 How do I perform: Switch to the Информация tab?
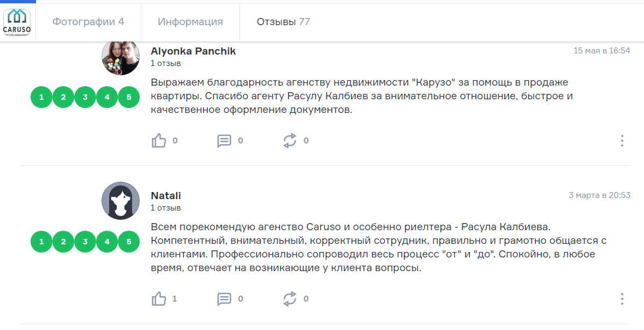click(190, 22)
